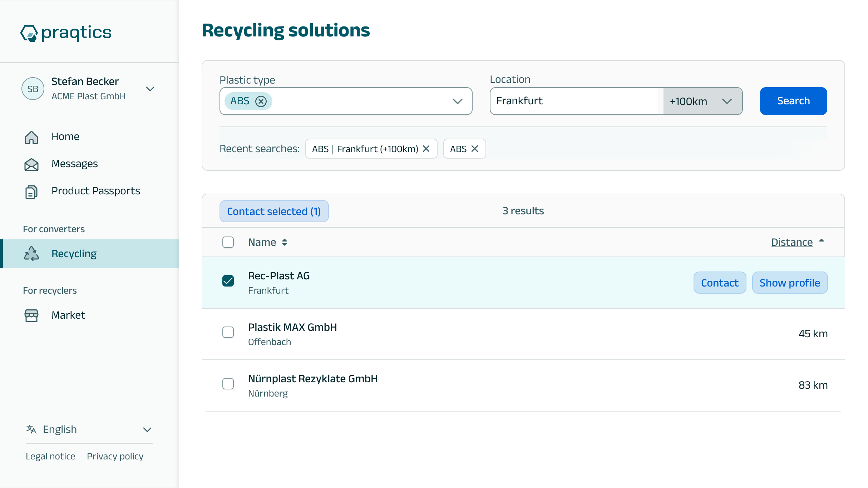Check the Nürnplast Rezyklate GmbH checkbox

click(228, 384)
